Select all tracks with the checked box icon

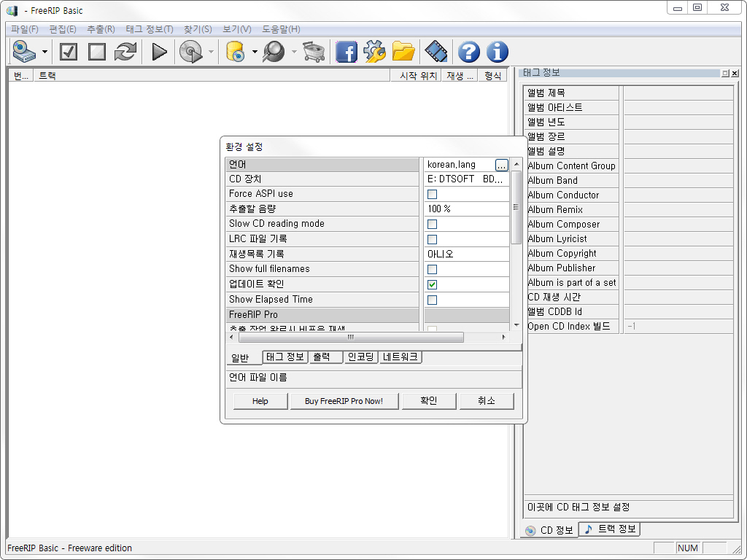coord(69,52)
